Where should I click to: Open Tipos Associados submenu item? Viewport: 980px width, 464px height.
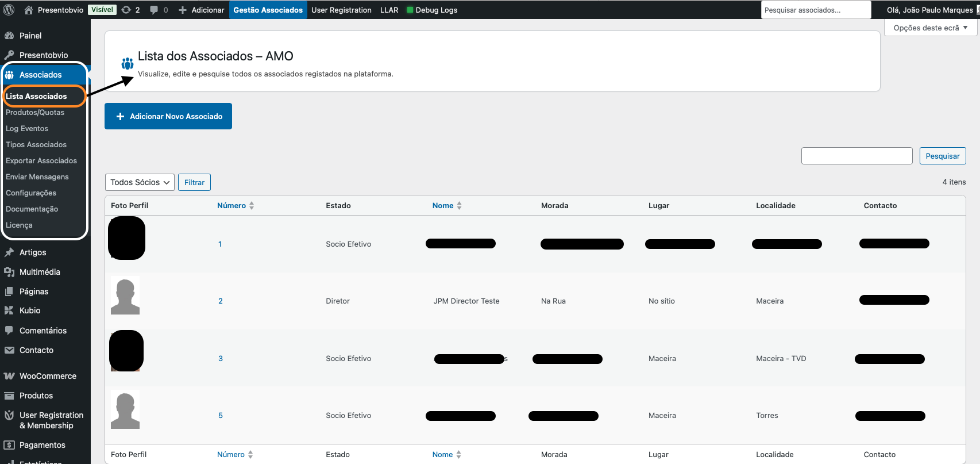tap(36, 144)
